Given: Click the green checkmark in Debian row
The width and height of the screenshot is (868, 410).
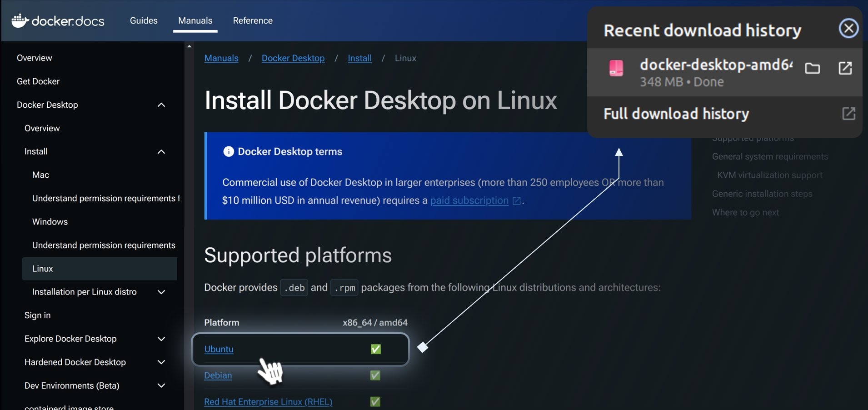Looking at the screenshot, I should [375, 375].
